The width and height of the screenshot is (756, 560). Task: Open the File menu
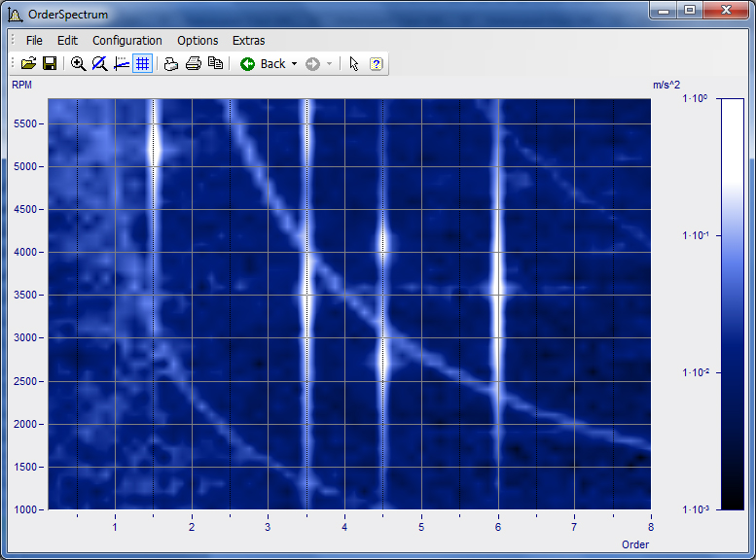pos(34,41)
